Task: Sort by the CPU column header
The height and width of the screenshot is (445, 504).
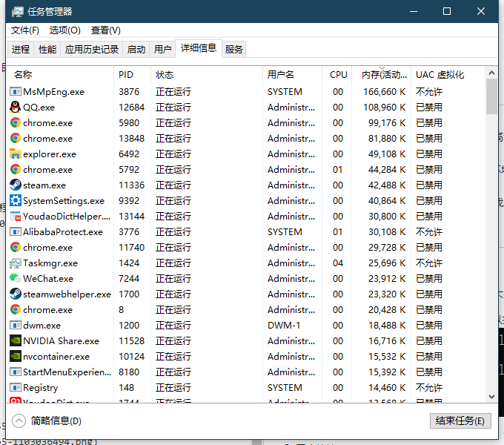Action: tap(337, 75)
